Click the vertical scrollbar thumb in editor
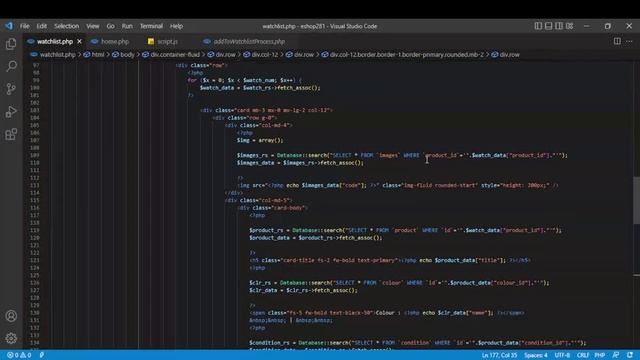 click(x=636, y=200)
